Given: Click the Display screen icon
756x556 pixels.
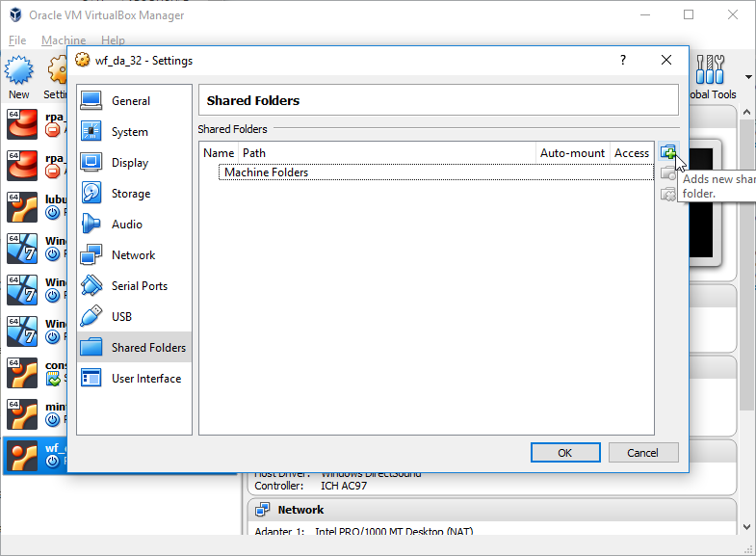Looking at the screenshot, I should click(x=91, y=162).
